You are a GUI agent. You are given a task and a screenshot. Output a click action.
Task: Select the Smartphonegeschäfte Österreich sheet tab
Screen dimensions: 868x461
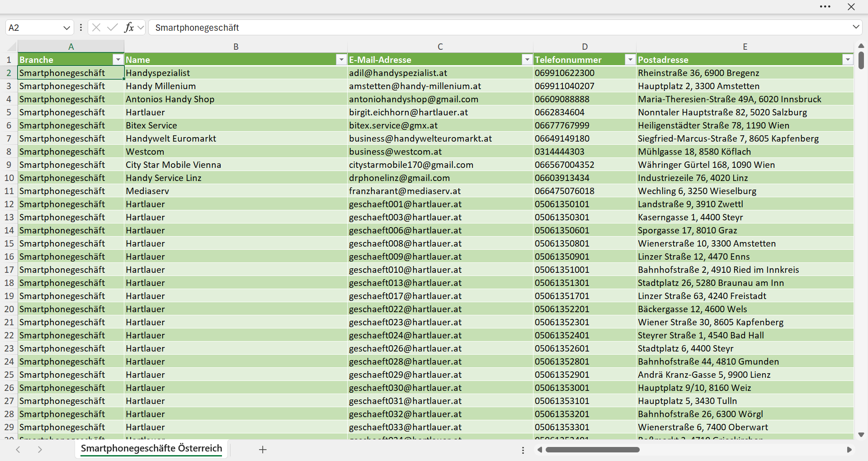click(x=151, y=449)
